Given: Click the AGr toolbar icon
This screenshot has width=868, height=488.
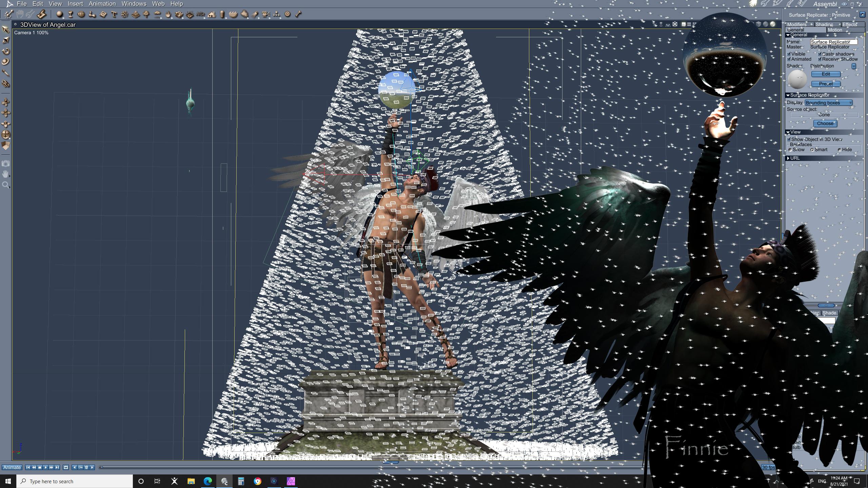Looking at the screenshot, I should tap(200, 14).
